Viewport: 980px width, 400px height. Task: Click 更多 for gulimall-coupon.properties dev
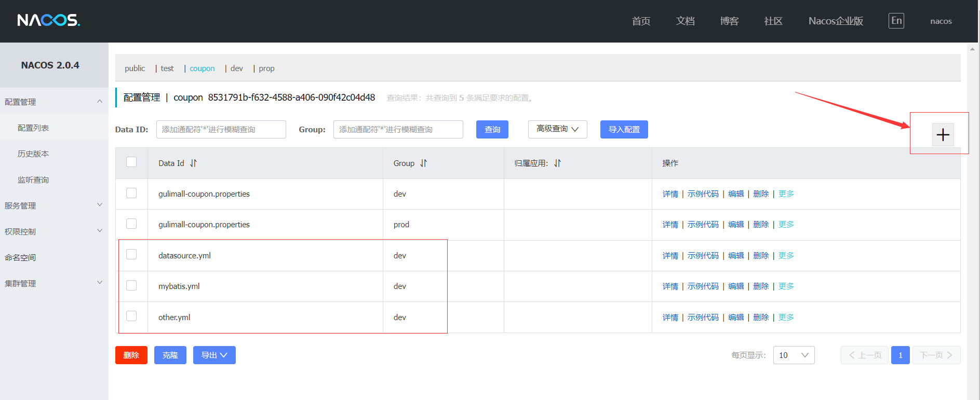tap(786, 194)
